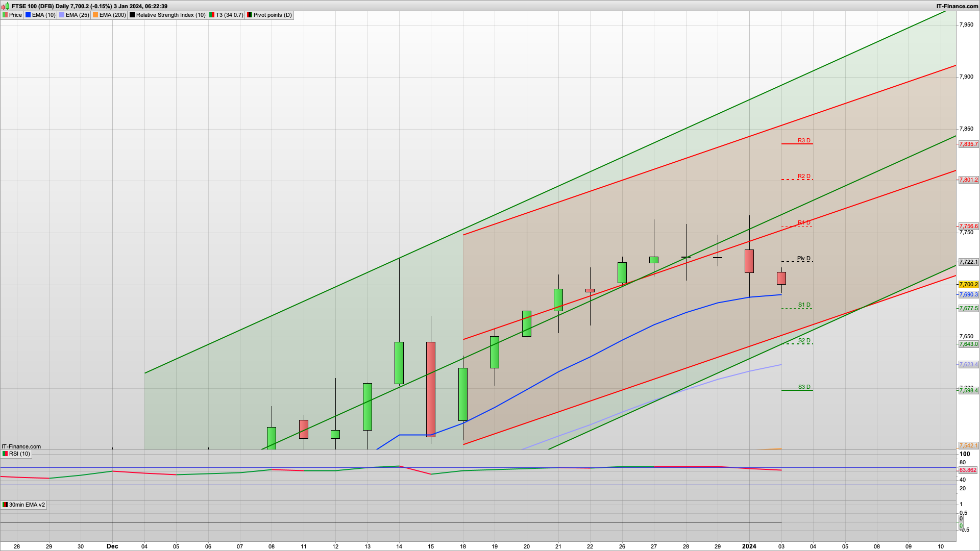Viewport: 980px width, 551px height.
Task: Open the Price legend label
Action: tap(16, 15)
